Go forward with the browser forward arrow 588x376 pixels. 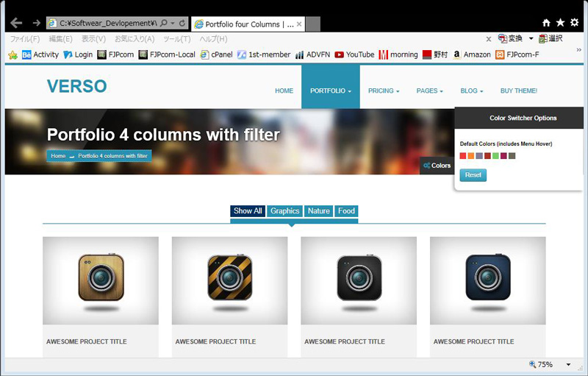36,23
